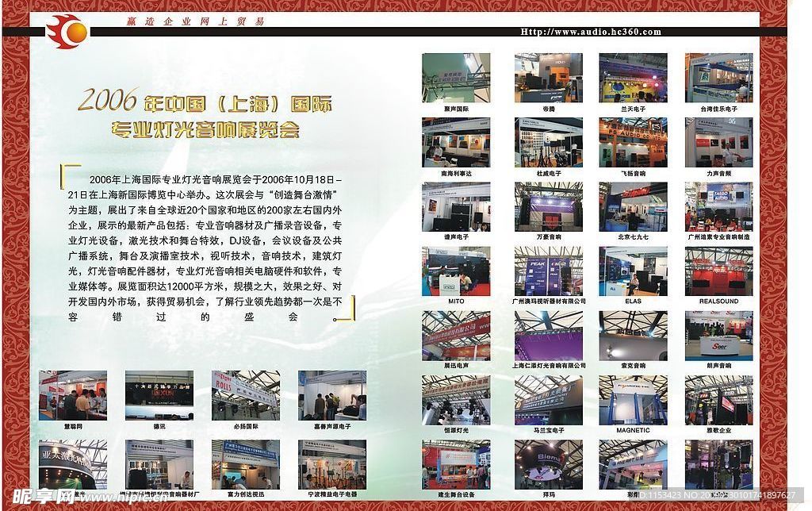Select the 德讯 DEXUN booth photo
Image resolution: width=812 pixels, height=511 pixels.
159,395
